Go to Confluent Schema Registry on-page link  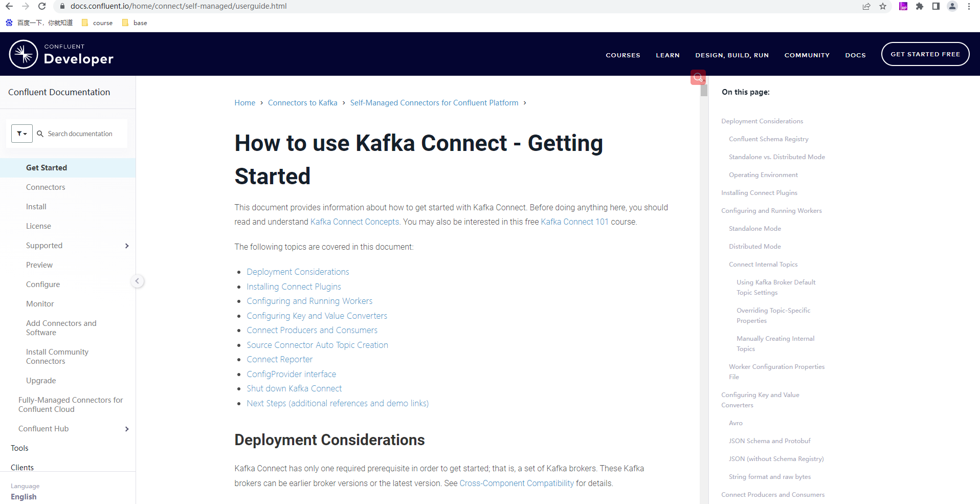(769, 139)
